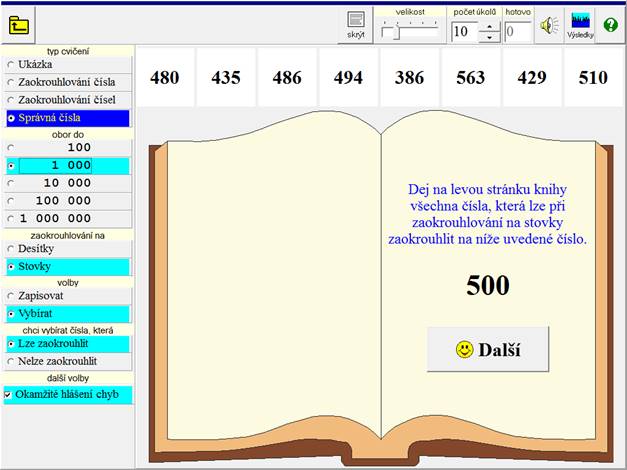Pick the number tile 486

pyautogui.click(x=287, y=77)
